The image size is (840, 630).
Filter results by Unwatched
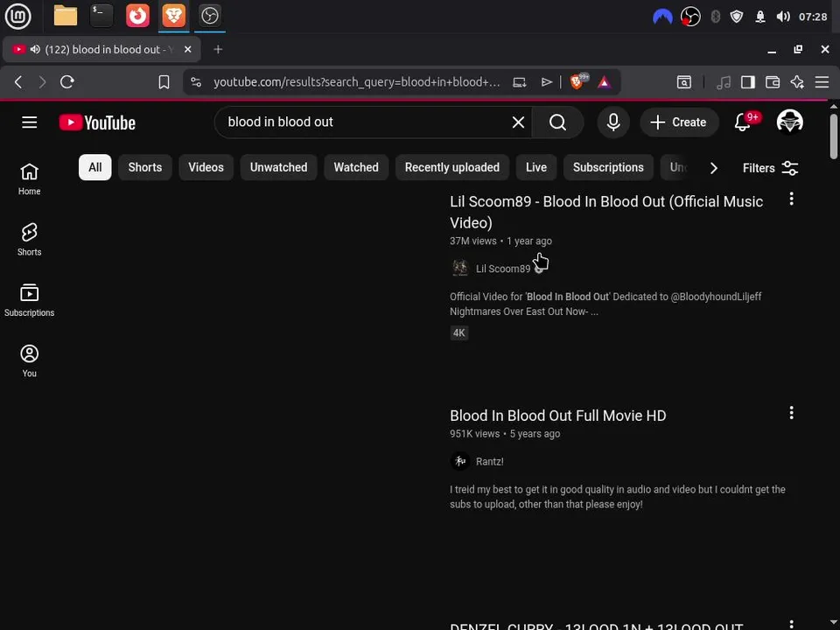point(278,167)
